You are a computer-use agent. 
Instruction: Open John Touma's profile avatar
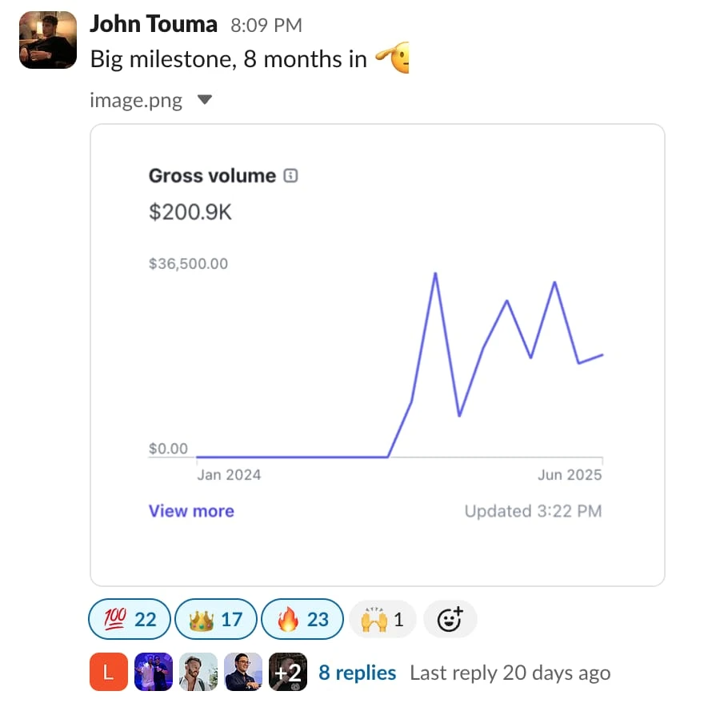47,40
